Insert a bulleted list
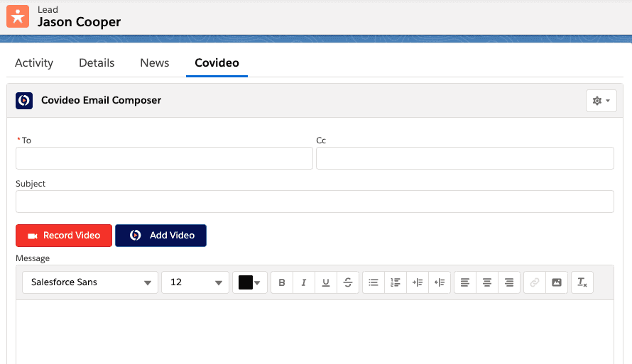The image size is (632, 364). click(374, 282)
